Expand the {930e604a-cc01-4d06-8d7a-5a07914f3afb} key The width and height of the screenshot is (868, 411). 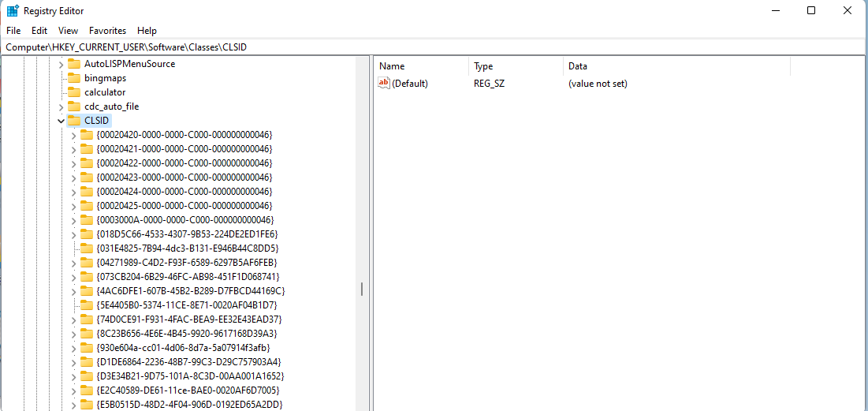point(73,348)
